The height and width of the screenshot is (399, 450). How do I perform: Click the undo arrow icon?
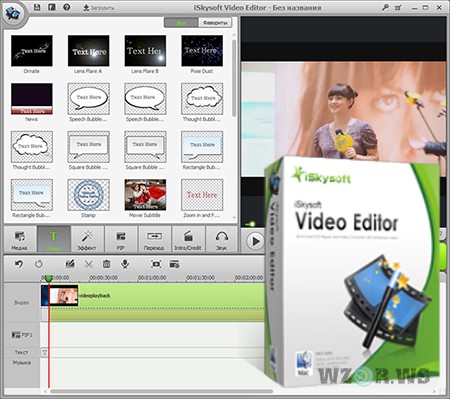tap(19, 264)
